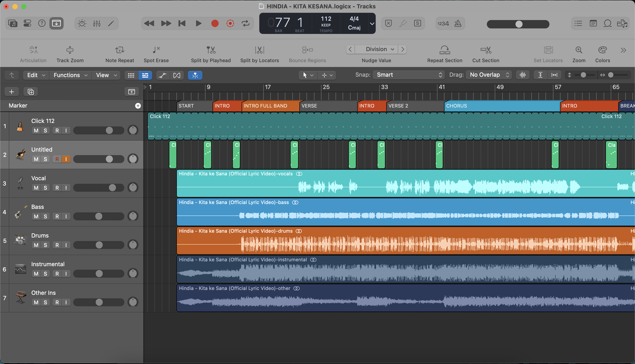Adjust Click 112 track volume slider

click(99, 130)
